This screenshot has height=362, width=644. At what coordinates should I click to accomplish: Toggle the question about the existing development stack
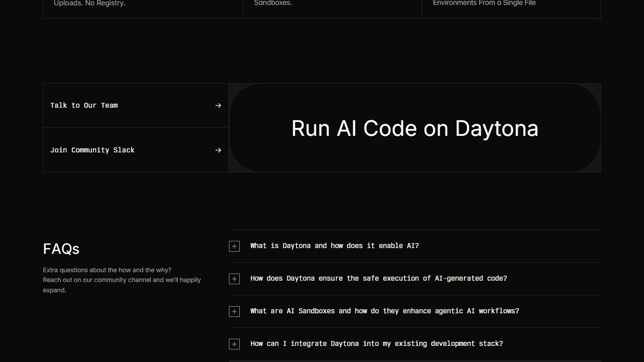coord(377,344)
